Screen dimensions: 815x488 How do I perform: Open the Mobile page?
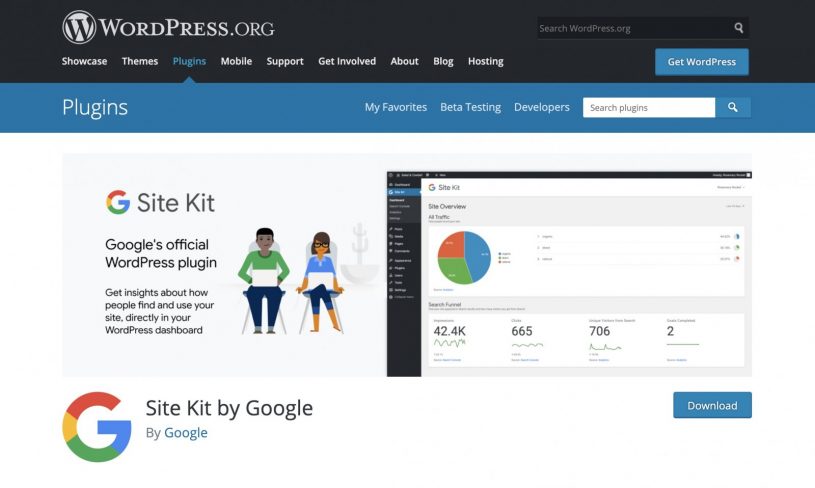point(236,61)
